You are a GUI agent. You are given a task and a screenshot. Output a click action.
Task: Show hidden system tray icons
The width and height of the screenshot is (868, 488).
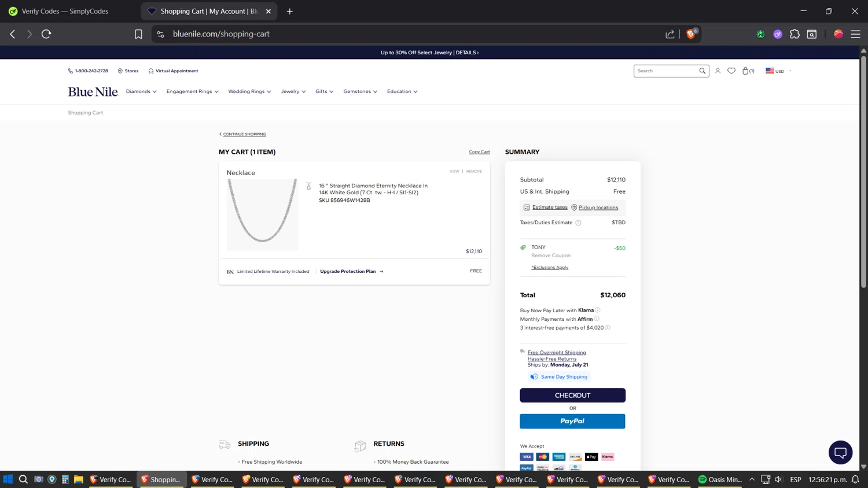point(752,479)
